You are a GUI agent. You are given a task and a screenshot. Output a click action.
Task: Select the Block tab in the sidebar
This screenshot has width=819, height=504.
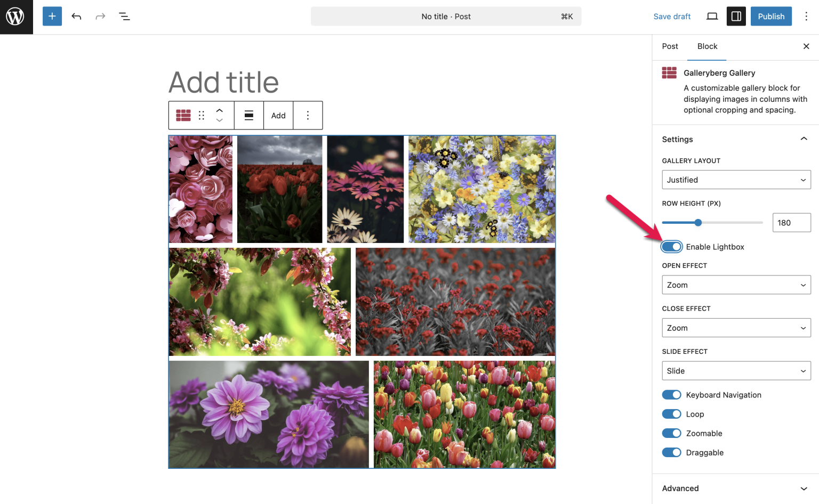707,46
